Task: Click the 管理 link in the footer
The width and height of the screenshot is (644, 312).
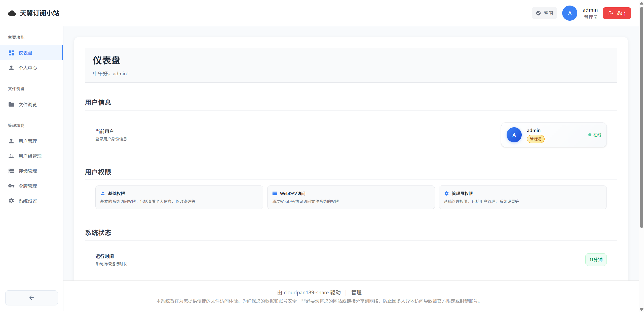Action: click(356, 292)
